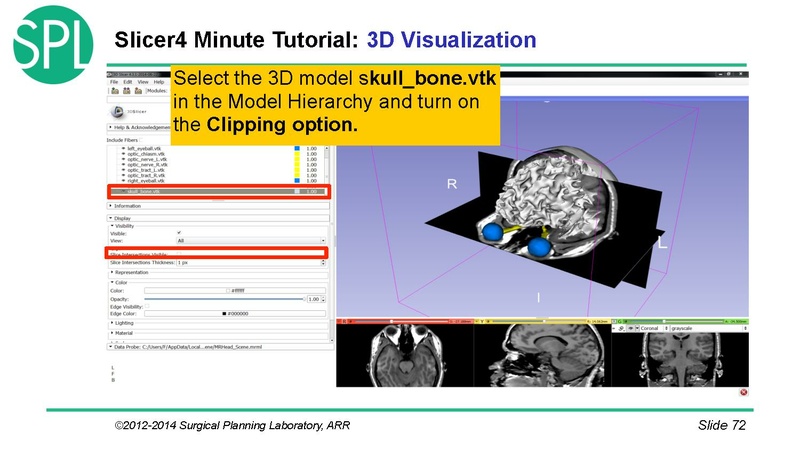
Task: Click link icon in green slice controls
Action: pyautogui.click(x=621, y=329)
